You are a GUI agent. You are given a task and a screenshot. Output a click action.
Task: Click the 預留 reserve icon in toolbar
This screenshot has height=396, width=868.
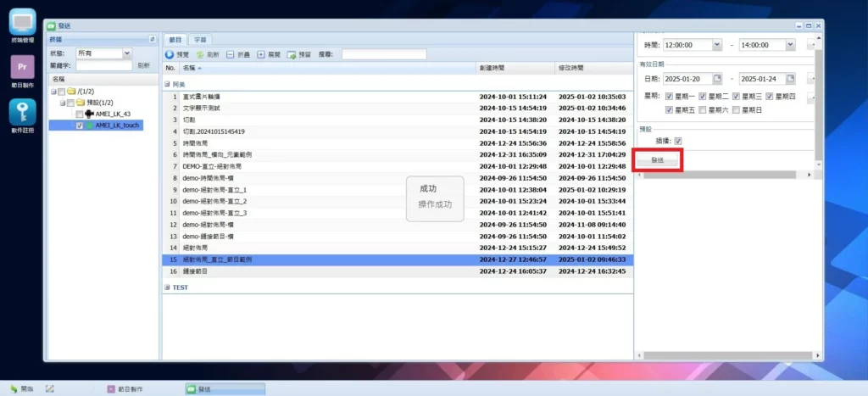click(292, 54)
